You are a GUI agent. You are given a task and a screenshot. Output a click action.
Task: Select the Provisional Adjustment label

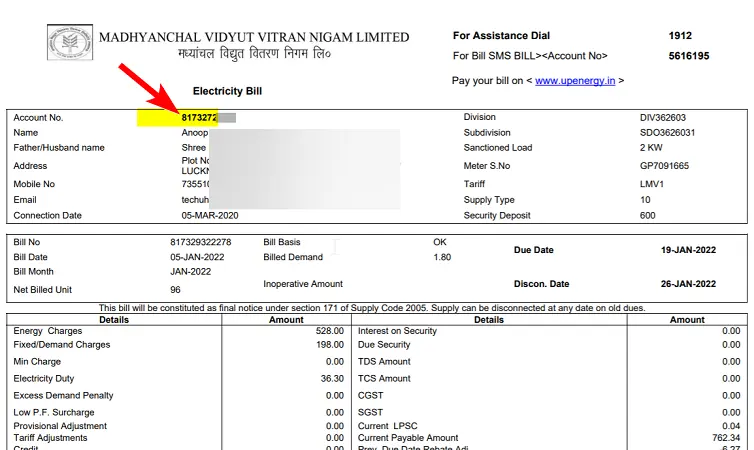point(60,426)
